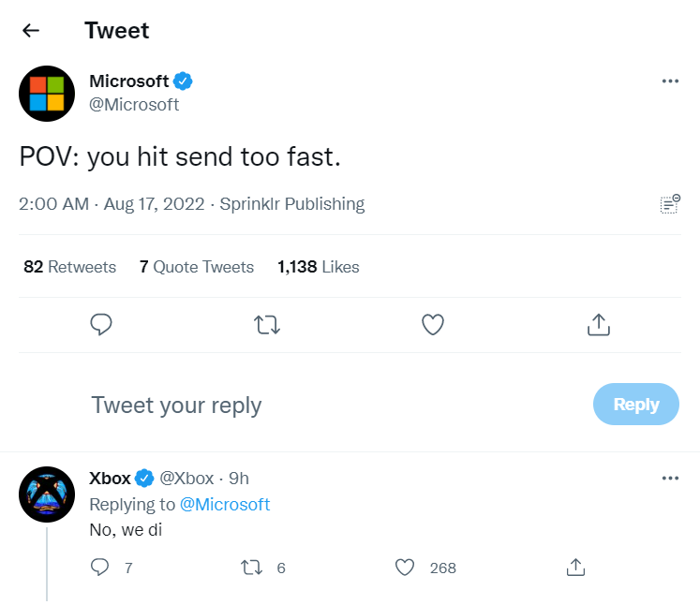Open Microsoft tweet's more options menu
The height and width of the screenshot is (605, 700).
(669, 81)
